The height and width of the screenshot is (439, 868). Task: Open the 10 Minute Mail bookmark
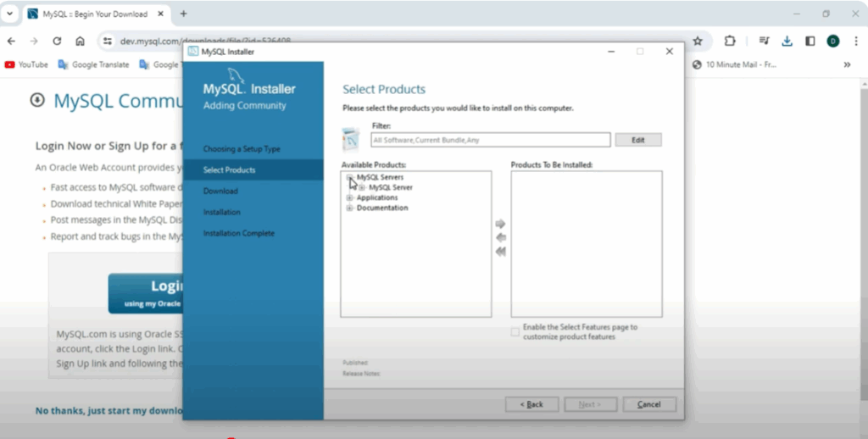click(x=734, y=64)
